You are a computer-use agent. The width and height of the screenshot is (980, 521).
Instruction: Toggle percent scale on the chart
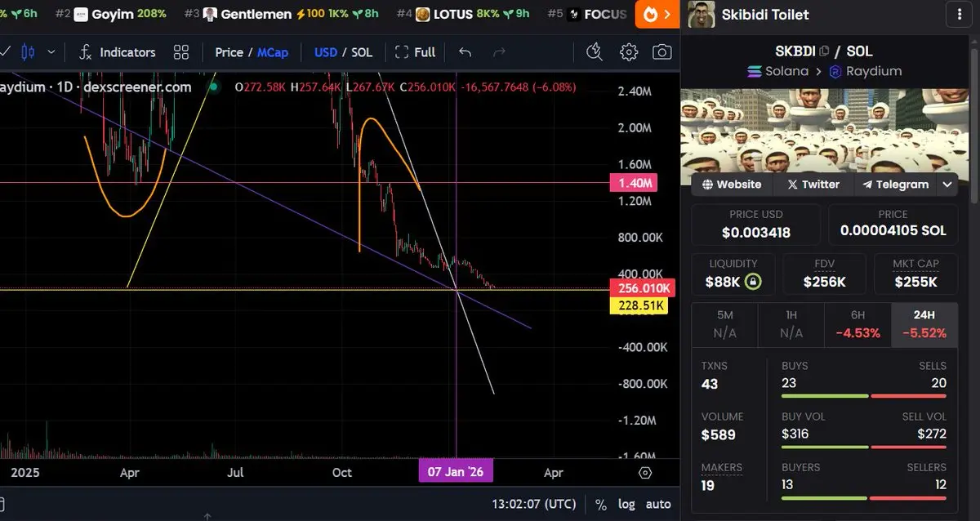(x=601, y=504)
